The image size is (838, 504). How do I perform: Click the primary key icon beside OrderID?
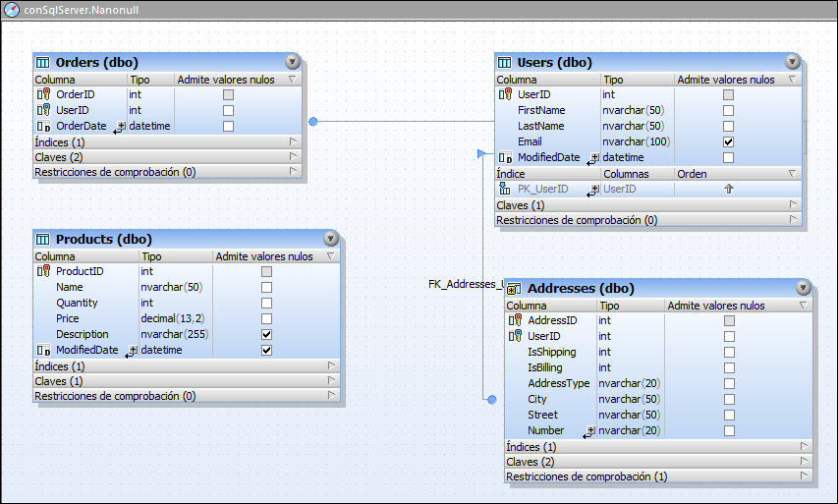point(43,94)
